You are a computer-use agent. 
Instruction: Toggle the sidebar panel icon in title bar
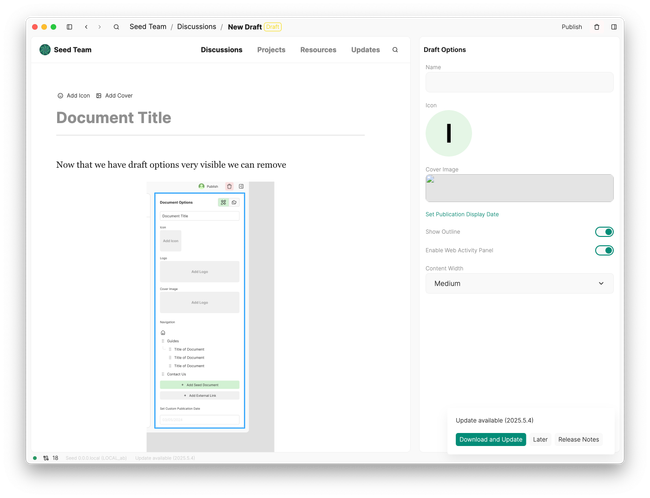point(69,27)
